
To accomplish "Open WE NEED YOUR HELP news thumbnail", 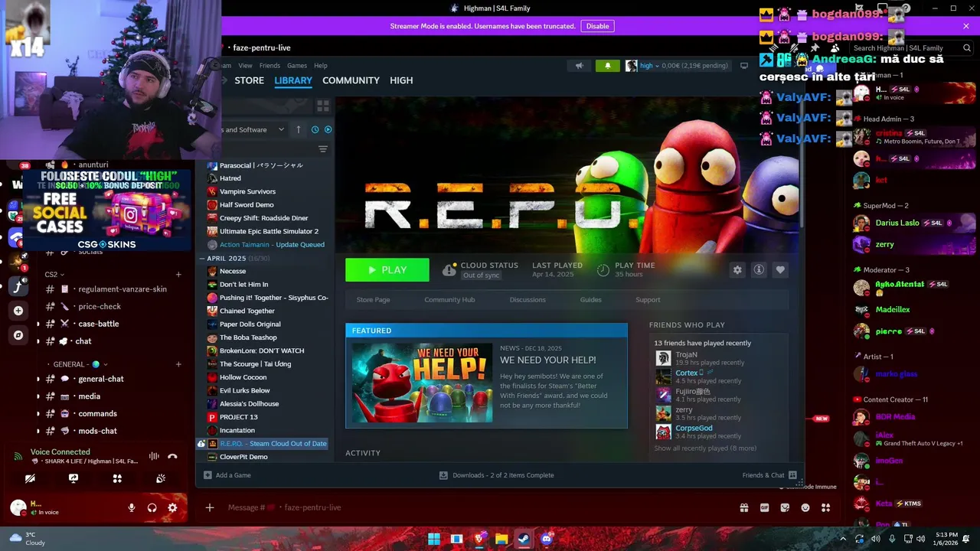I will pos(422,383).
